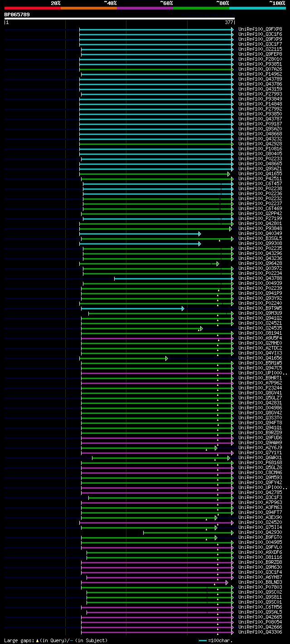
Task: Select the UniRef100_Q9AWA9 label
Action: tap(260, 443)
